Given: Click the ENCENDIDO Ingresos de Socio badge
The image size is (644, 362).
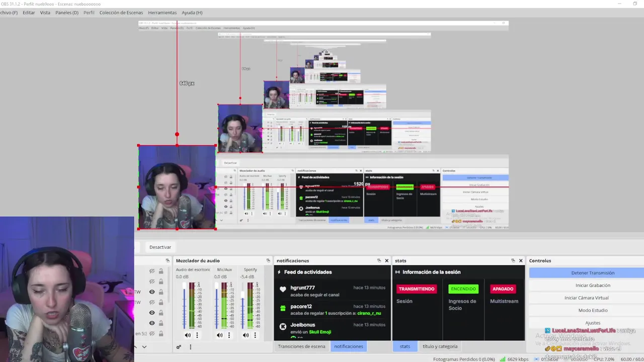Looking at the screenshot, I should coord(463,289).
